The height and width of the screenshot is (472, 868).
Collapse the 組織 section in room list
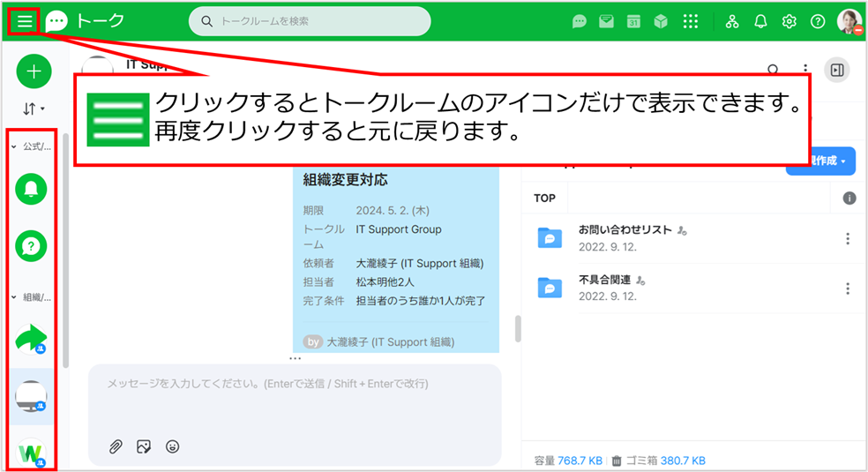coord(14,297)
